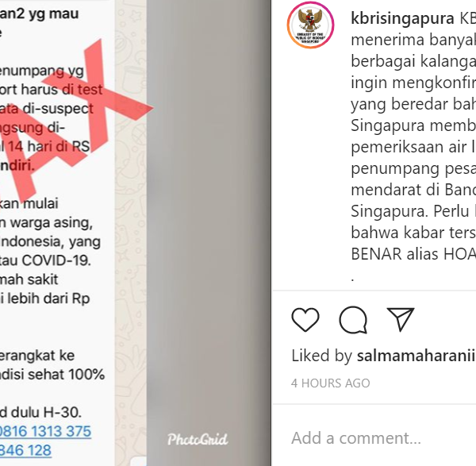Click the "kondisi sehat 100%" message line
Viewport: 476px width, 466px height.
click(52, 374)
